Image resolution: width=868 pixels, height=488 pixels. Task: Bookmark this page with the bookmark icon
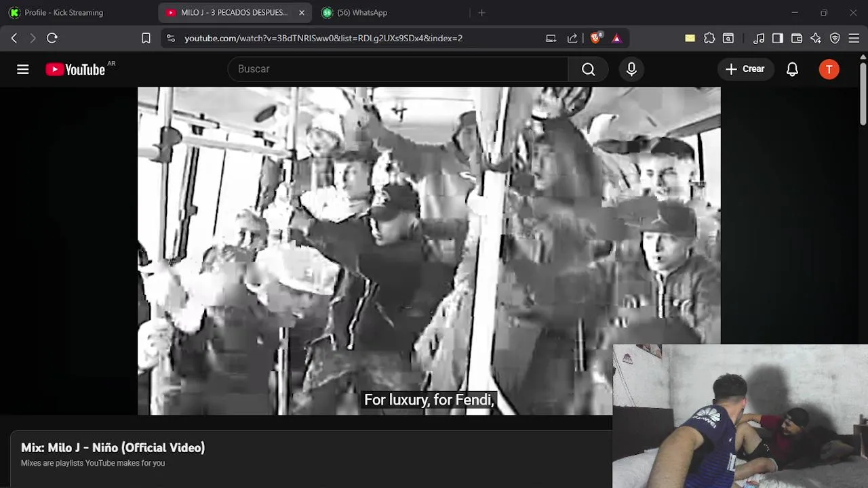click(x=146, y=38)
